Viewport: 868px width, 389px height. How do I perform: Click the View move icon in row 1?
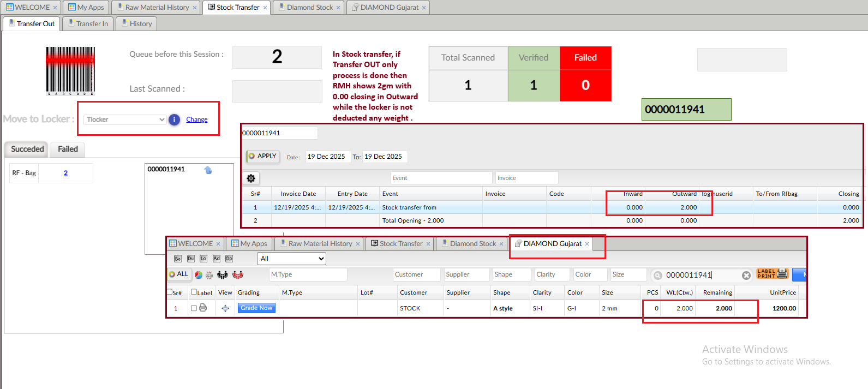225,308
